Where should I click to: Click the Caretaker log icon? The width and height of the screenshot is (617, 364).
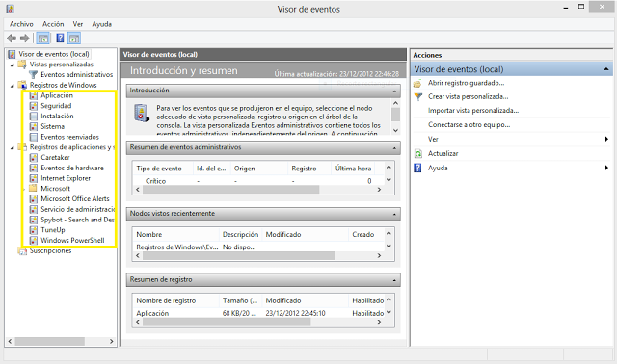coord(34,158)
